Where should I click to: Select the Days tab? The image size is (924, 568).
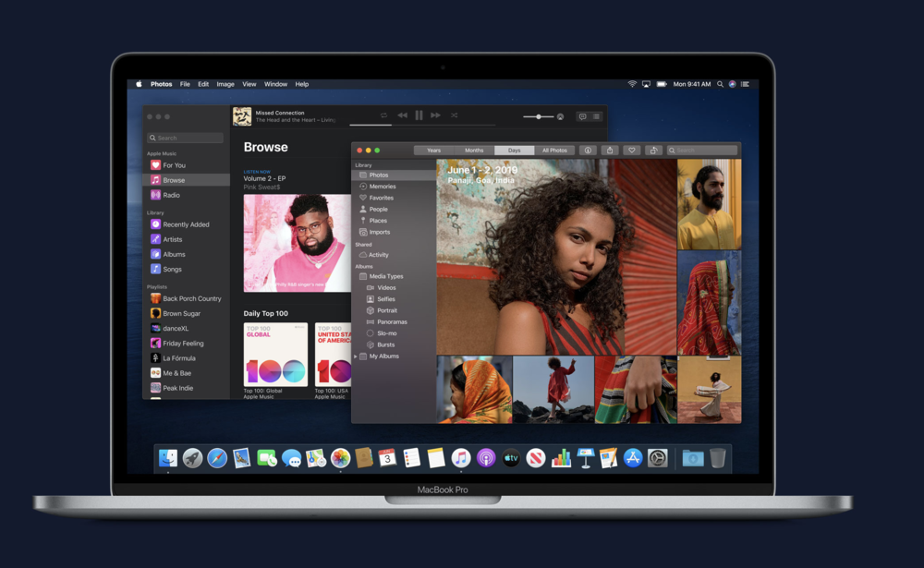(x=515, y=151)
